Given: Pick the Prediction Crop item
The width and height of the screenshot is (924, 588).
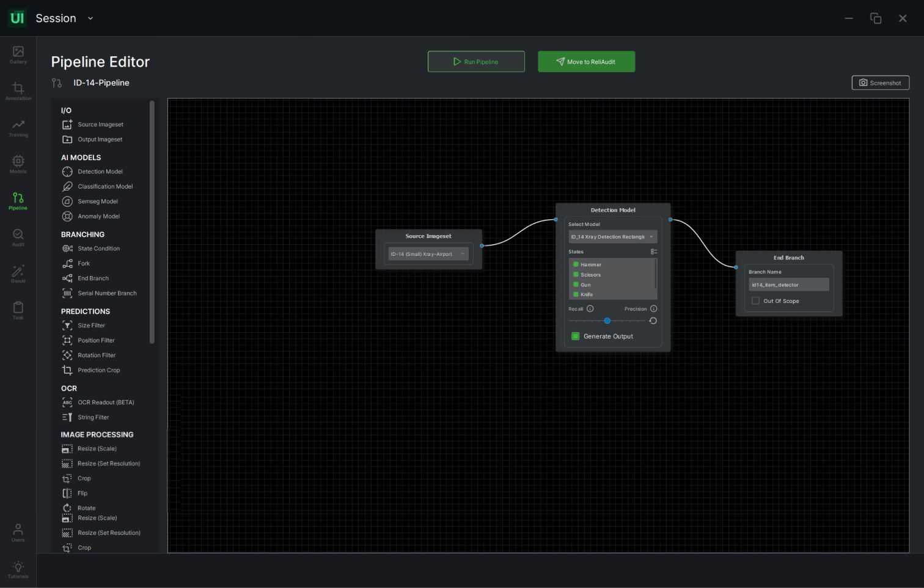Looking at the screenshot, I should click(91, 370).
